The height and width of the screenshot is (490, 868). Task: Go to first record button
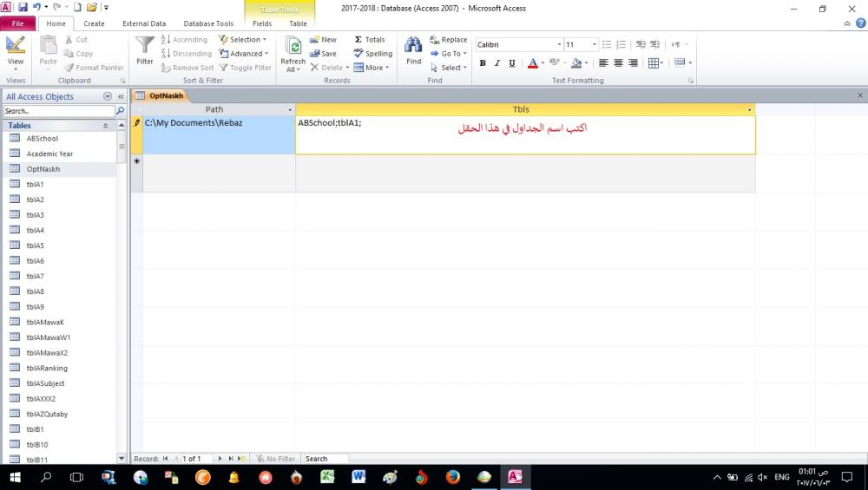165,459
